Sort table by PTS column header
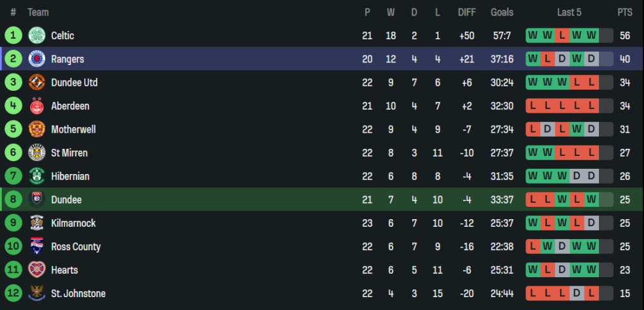 click(625, 12)
